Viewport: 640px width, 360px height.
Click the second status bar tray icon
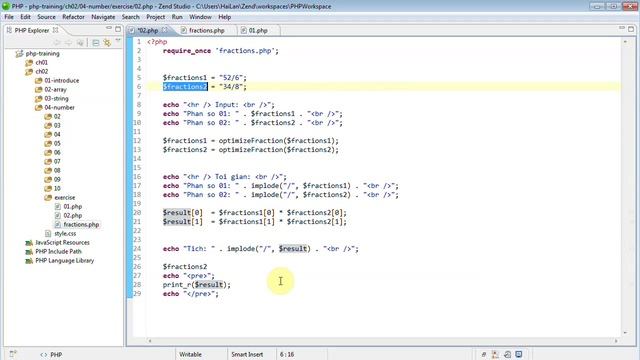495,354
